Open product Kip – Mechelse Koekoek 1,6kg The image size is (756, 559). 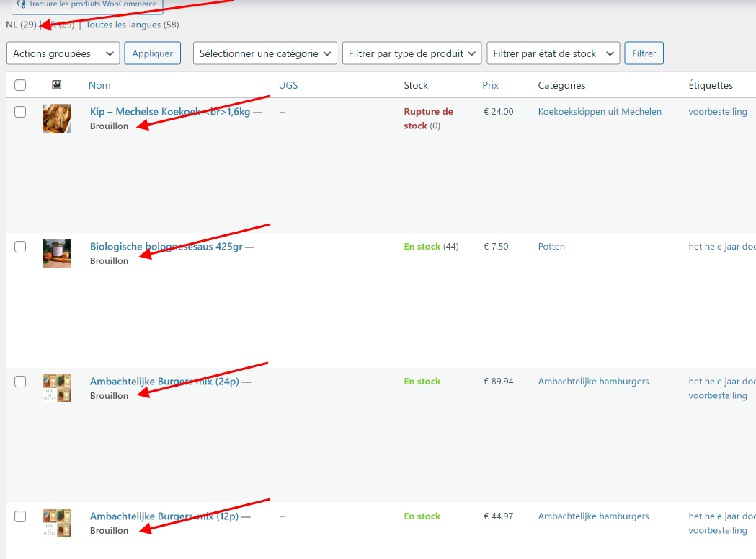click(169, 112)
